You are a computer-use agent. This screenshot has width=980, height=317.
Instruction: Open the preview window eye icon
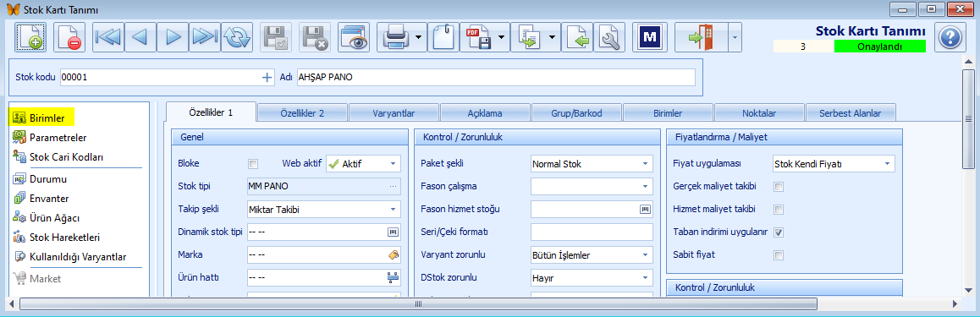[354, 37]
